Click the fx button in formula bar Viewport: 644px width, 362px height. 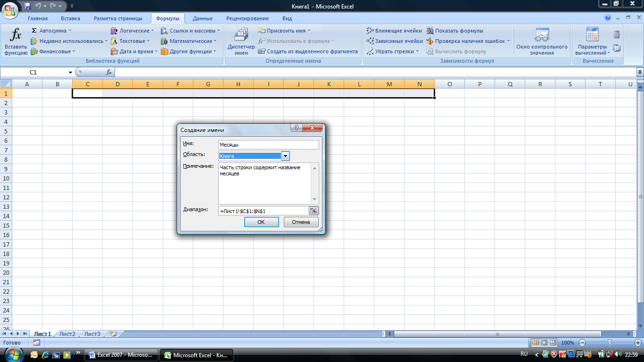(x=109, y=72)
